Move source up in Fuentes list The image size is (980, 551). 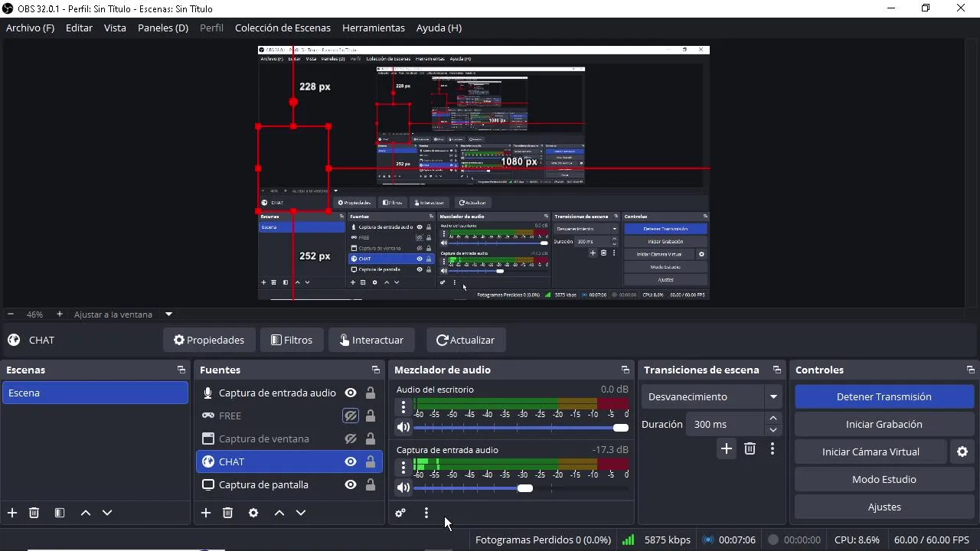click(279, 513)
